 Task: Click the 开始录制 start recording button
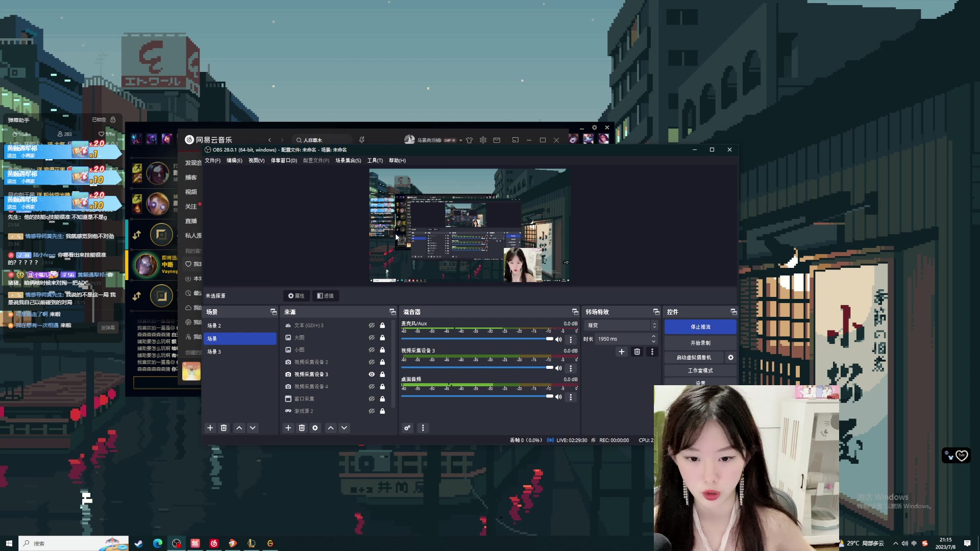pos(700,343)
